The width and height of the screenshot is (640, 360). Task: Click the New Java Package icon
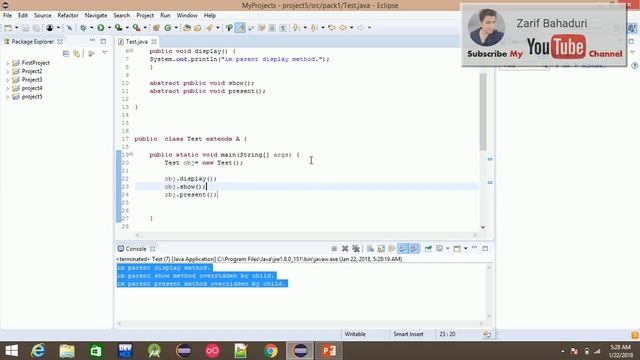[x=156, y=28]
